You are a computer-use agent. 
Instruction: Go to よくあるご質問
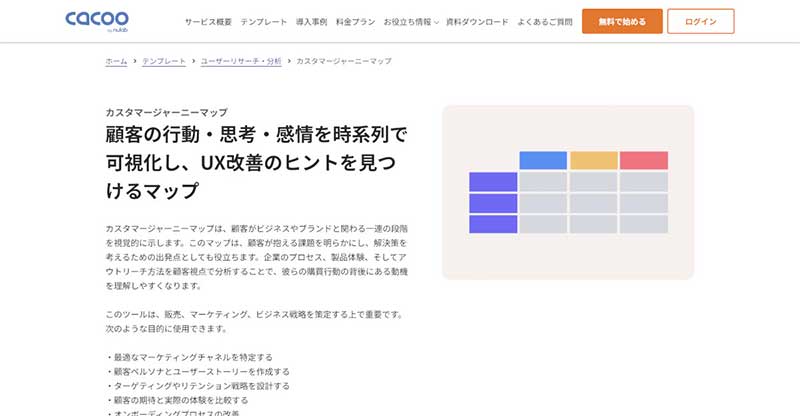pos(545,22)
